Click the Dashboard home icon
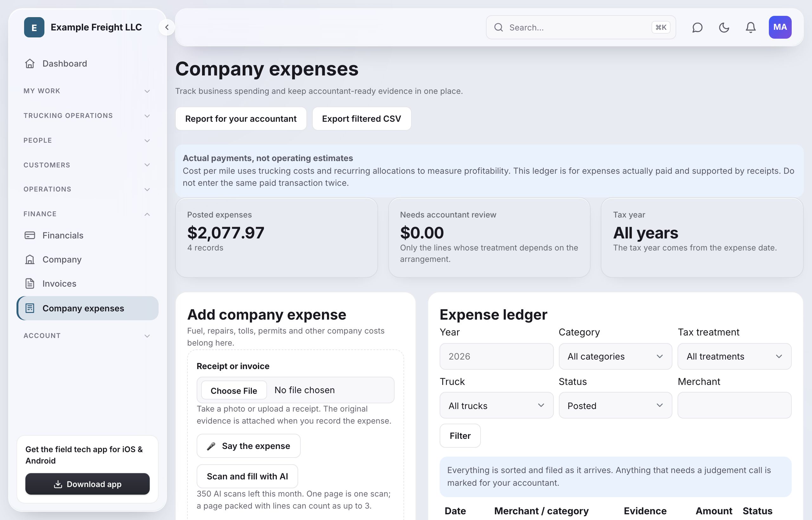Screen dimensions: 812x520 click(30, 63)
